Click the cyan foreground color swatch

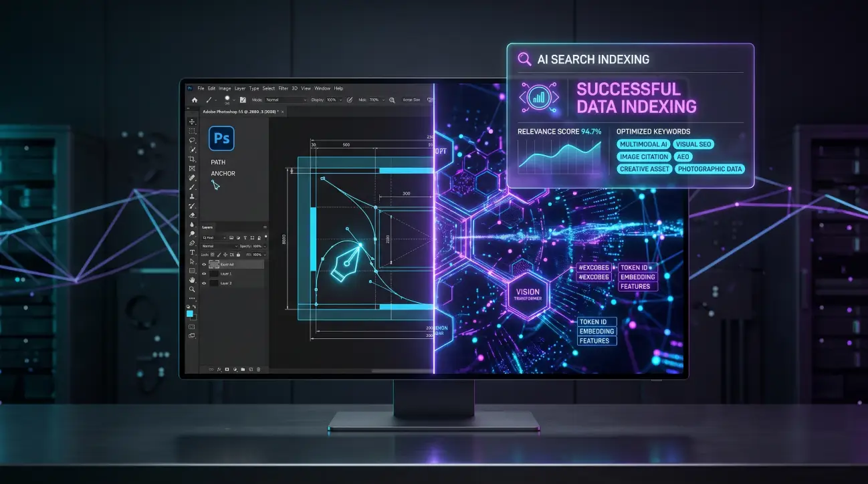(190, 314)
